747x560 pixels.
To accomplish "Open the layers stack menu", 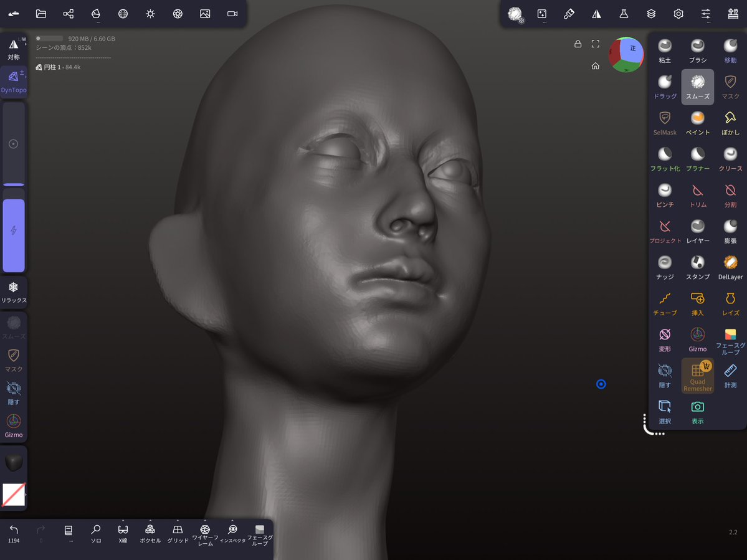I will click(x=651, y=14).
